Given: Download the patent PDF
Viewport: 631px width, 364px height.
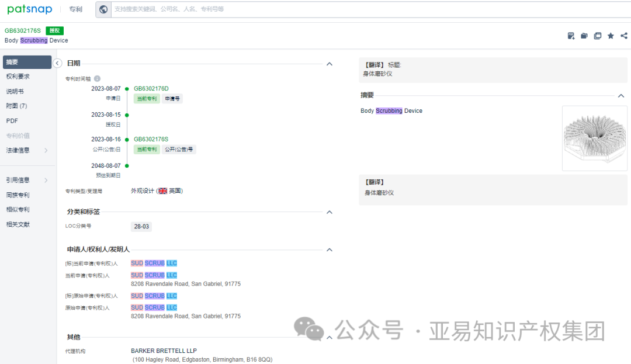Looking at the screenshot, I should [571, 36].
